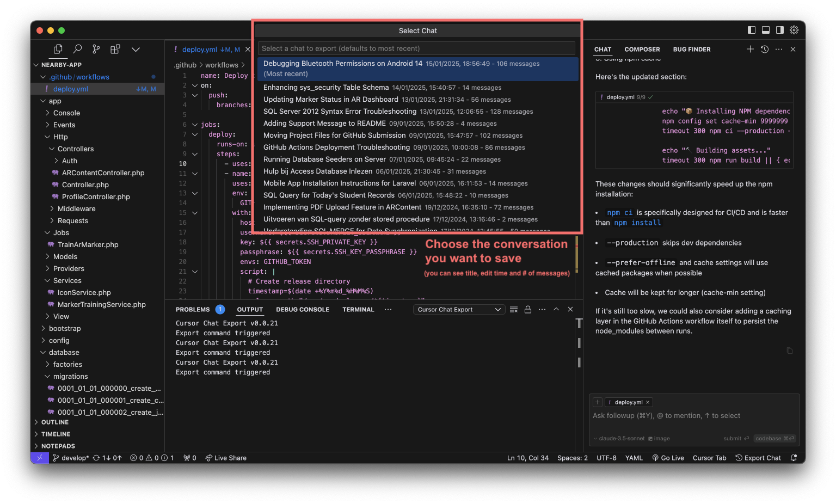Click Export Chat in status bar
The width and height of the screenshot is (836, 504).
(x=758, y=458)
